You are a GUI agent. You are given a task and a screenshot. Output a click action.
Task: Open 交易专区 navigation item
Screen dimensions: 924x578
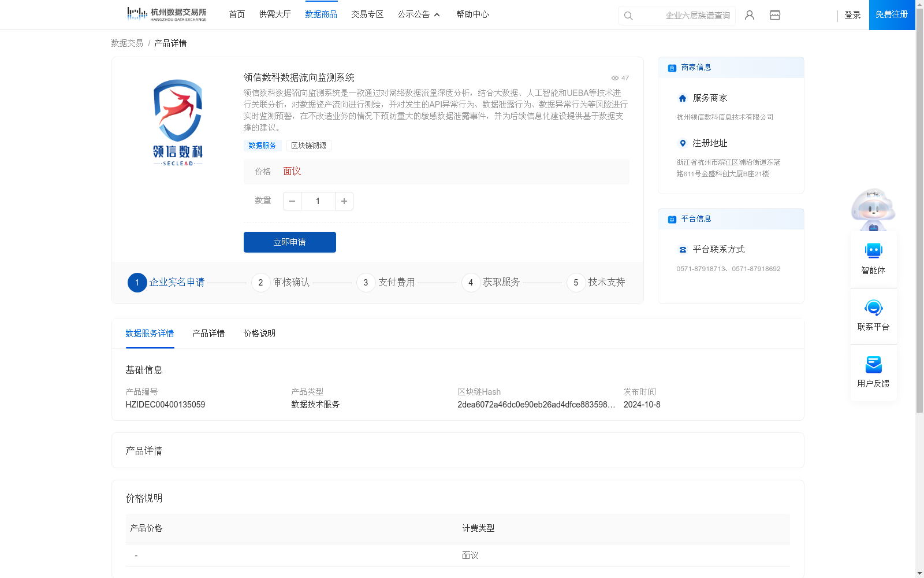pyautogui.click(x=367, y=14)
